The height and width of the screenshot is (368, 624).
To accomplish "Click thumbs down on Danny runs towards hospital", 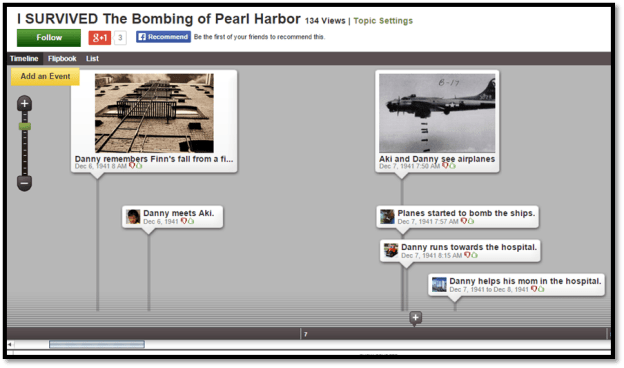I will [x=468, y=255].
